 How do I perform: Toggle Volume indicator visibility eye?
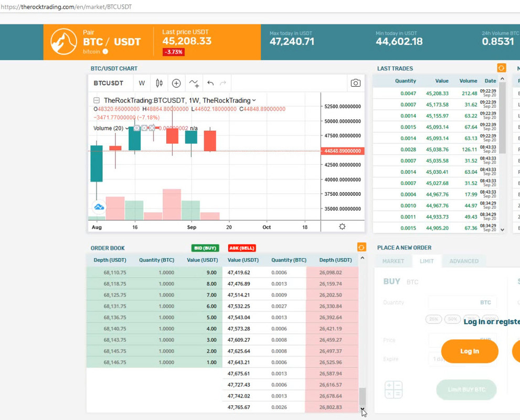tap(136, 128)
